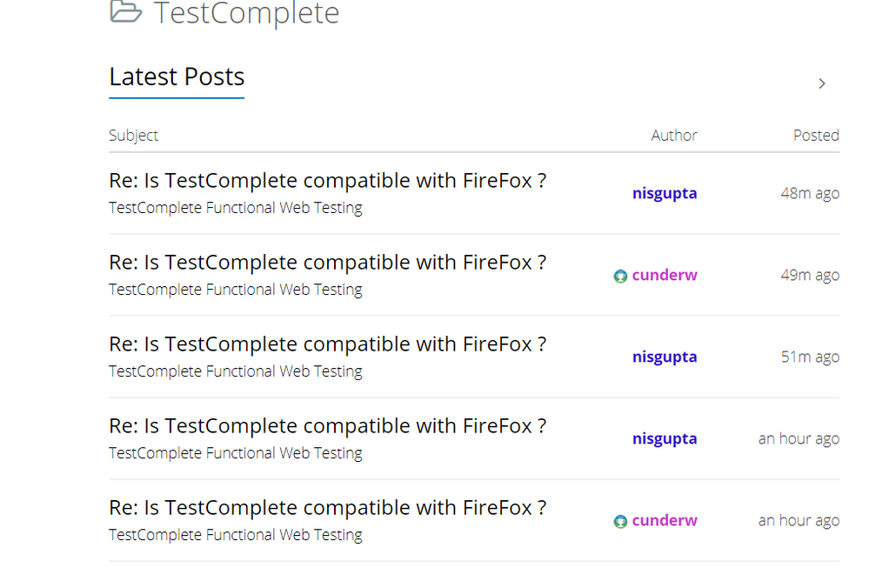
Task: Go to Functional Web Testing under 51m post
Action: click(235, 371)
